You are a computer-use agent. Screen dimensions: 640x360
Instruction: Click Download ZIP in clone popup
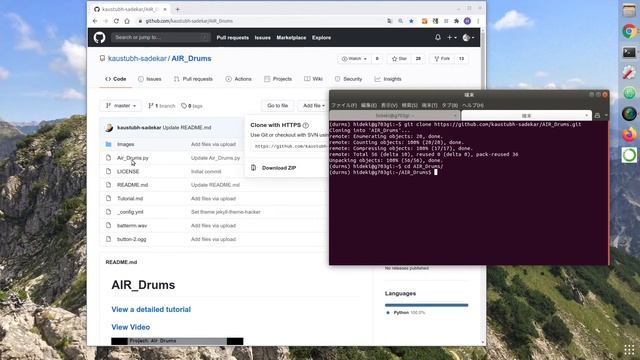coord(279,168)
